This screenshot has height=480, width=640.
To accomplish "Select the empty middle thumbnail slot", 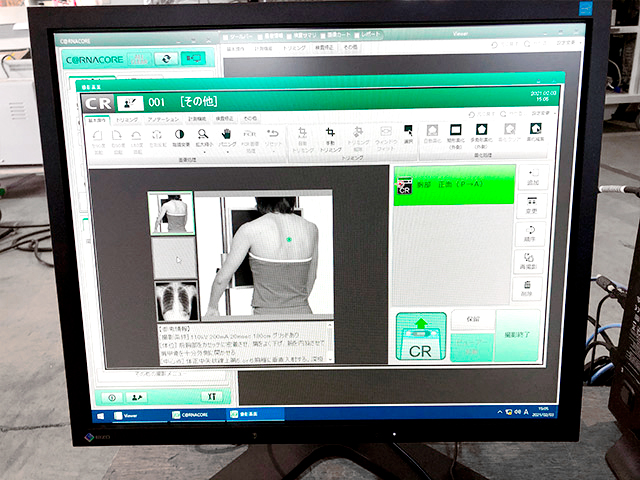I will click(x=174, y=258).
